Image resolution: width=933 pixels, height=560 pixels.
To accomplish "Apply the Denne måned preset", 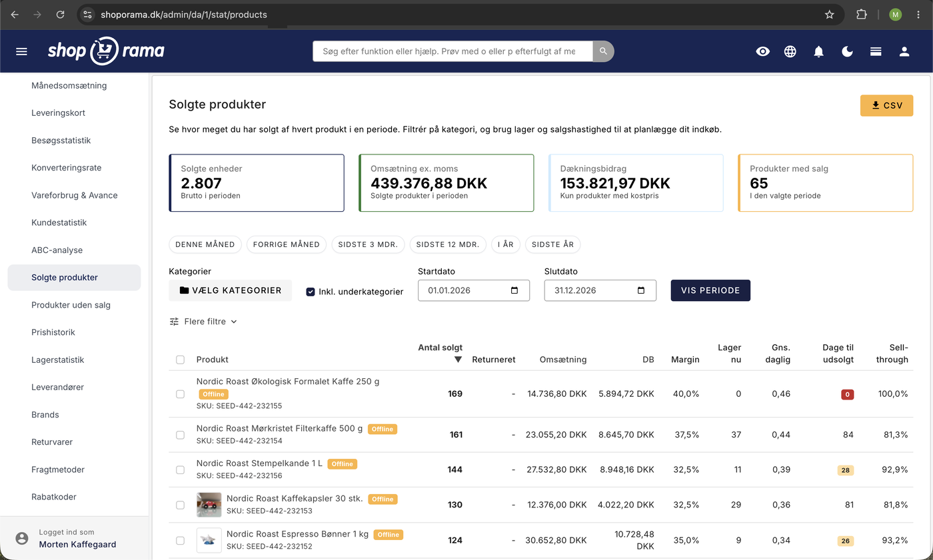I will (205, 244).
